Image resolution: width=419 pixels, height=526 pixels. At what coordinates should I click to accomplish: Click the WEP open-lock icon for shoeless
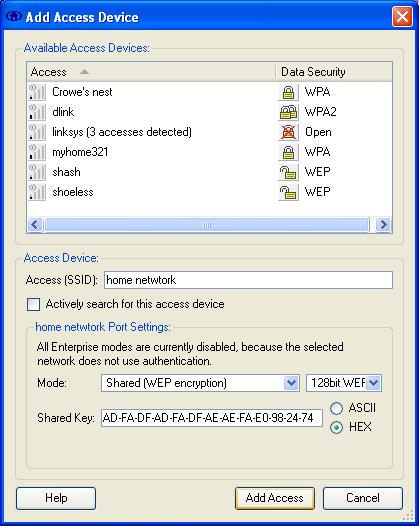288,192
